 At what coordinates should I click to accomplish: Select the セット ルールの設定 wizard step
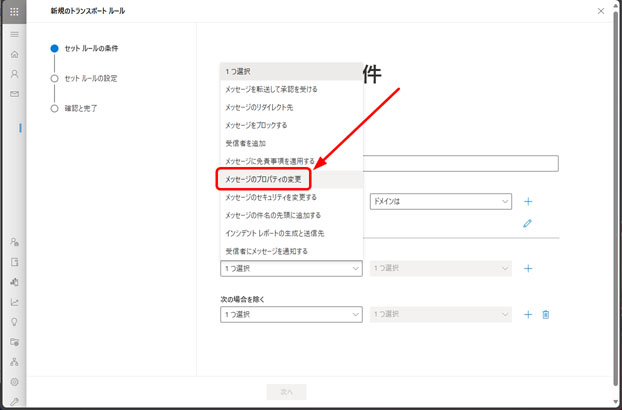84,78
